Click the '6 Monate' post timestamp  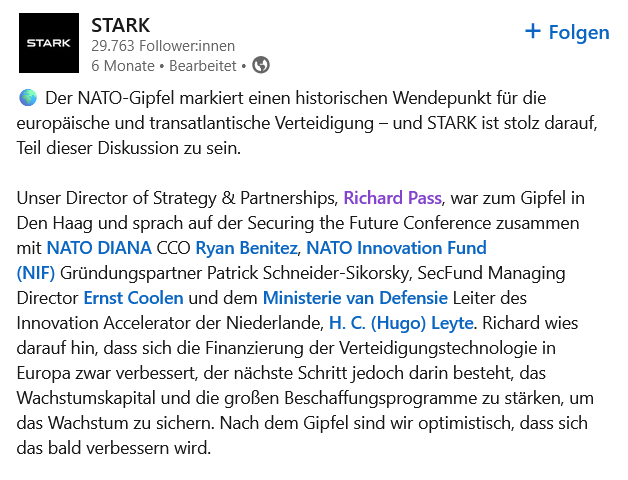[122, 66]
